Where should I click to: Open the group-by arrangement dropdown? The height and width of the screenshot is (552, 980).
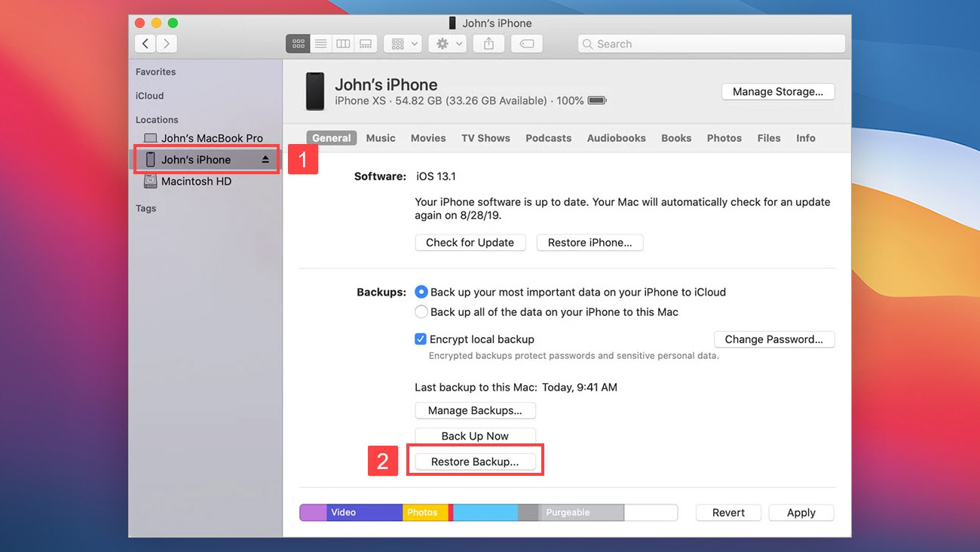(403, 44)
